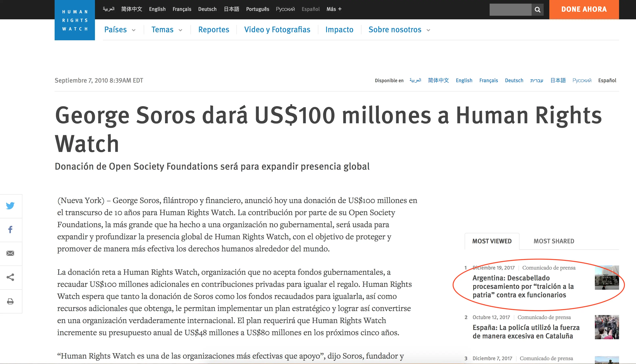This screenshot has width=636, height=364.
Task: Open España Cataluña article thumbnail image
Action: pos(607,327)
